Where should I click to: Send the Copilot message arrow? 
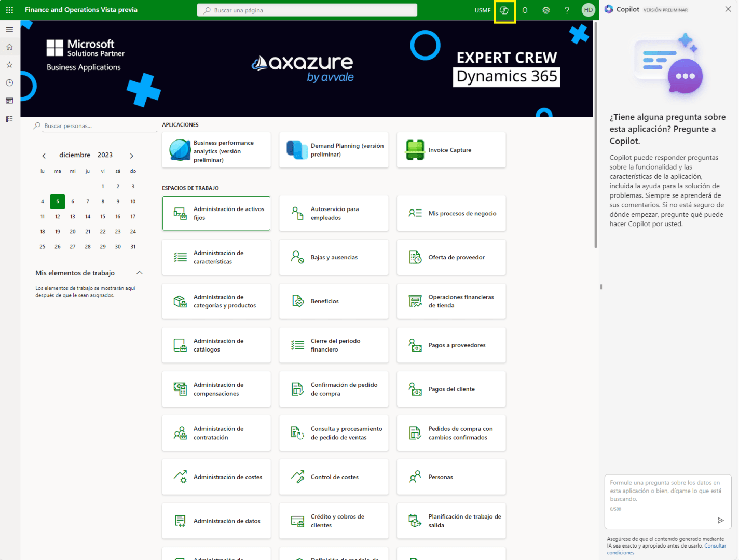pyautogui.click(x=720, y=520)
